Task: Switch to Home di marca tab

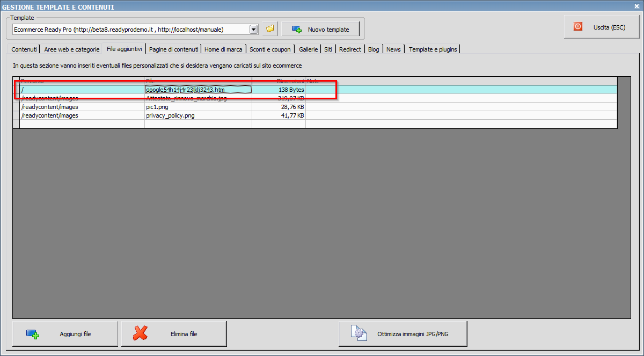Action: [x=223, y=49]
